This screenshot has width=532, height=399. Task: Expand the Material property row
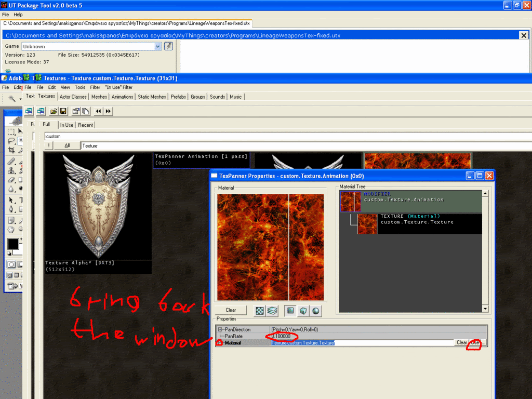pos(220,343)
